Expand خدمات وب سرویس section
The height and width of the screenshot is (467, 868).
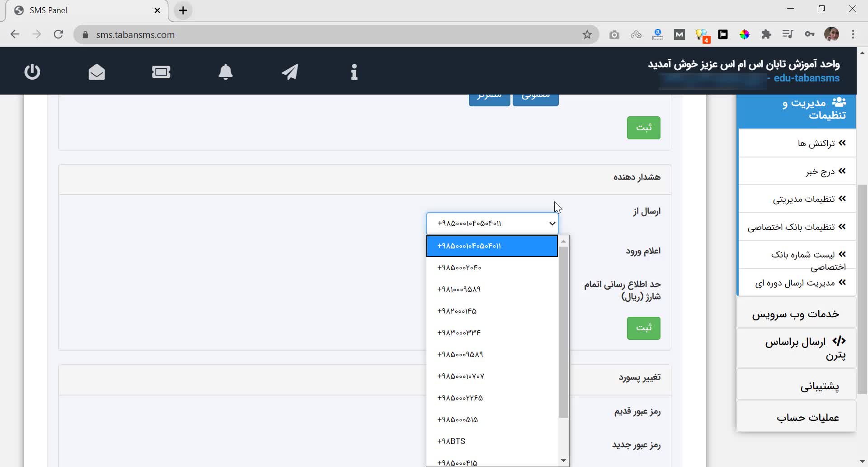pyautogui.click(x=796, y=314)
